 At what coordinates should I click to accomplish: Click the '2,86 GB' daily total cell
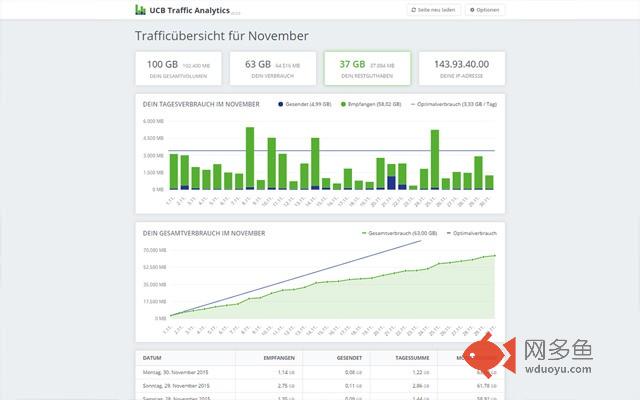point(420,386)
